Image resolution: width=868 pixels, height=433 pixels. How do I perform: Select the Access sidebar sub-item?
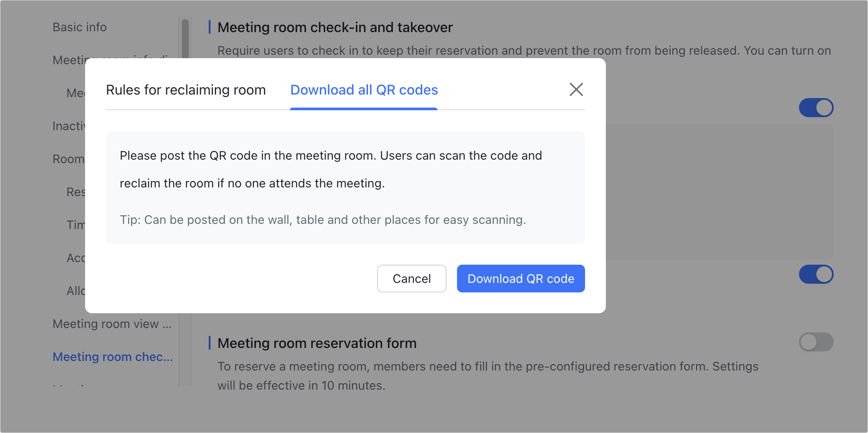pyautogui.click(x=77, y=258)
